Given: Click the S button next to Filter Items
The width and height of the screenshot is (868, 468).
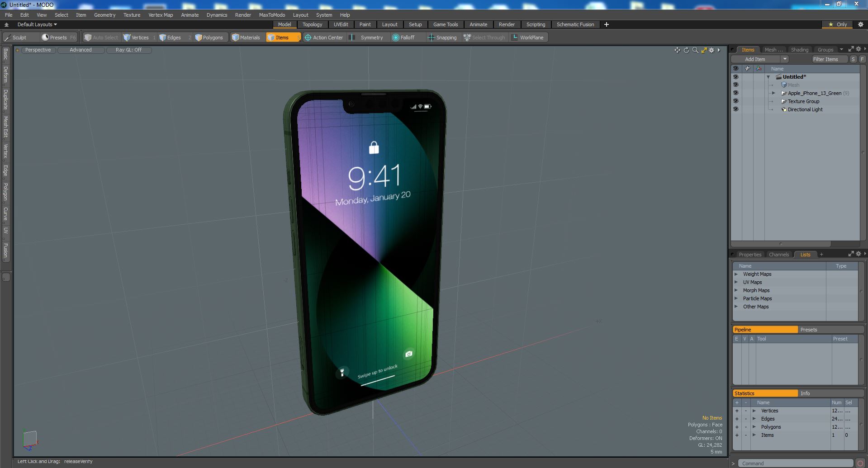Looking at the screenshot, I should coord(853,59).
